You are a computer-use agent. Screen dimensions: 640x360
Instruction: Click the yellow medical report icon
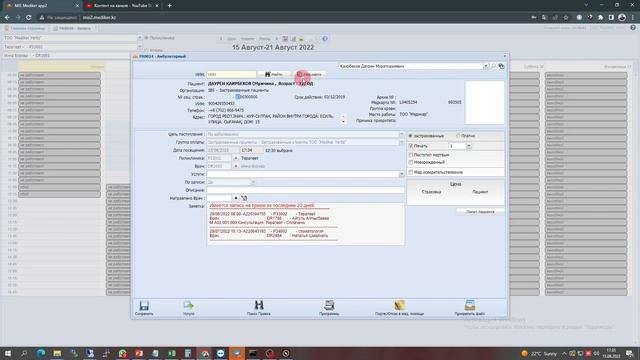click(x=399, y=305)
